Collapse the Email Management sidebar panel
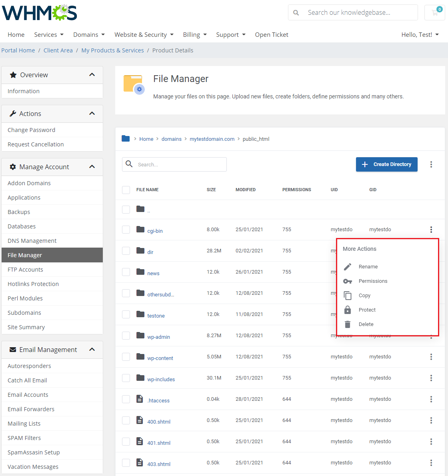This screenshot has height=476, width=448. 92,350
